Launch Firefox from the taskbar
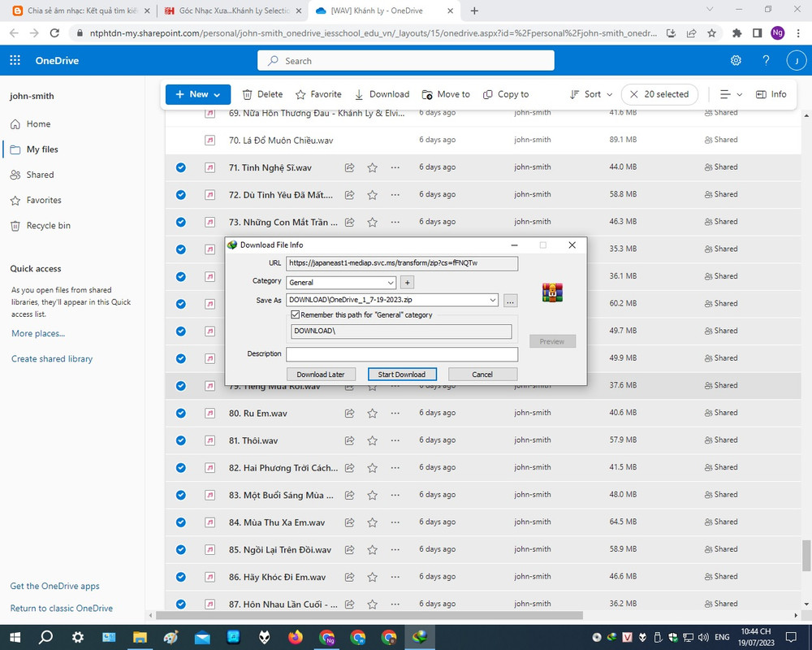Screen dimensions: 812x650 point(296,637)
